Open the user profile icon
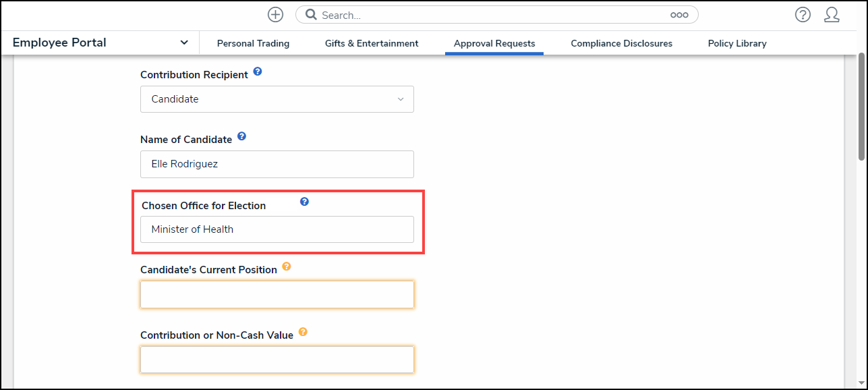 [x=832, y=15]
